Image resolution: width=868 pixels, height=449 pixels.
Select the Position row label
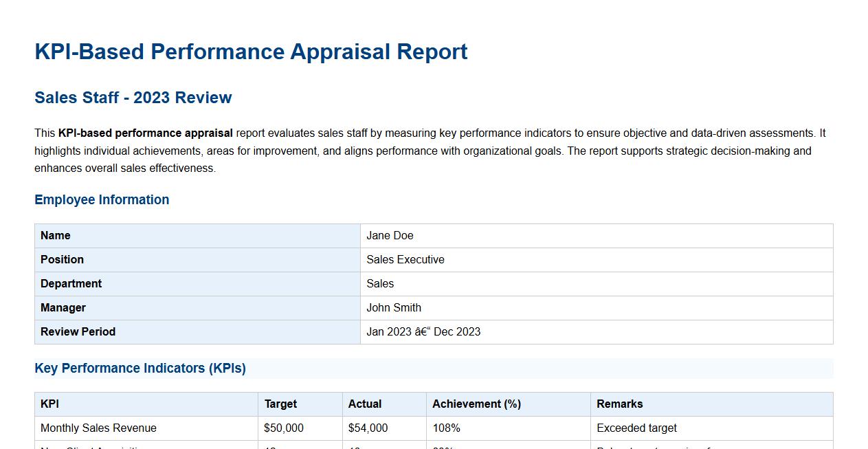(x=62, y=259)
